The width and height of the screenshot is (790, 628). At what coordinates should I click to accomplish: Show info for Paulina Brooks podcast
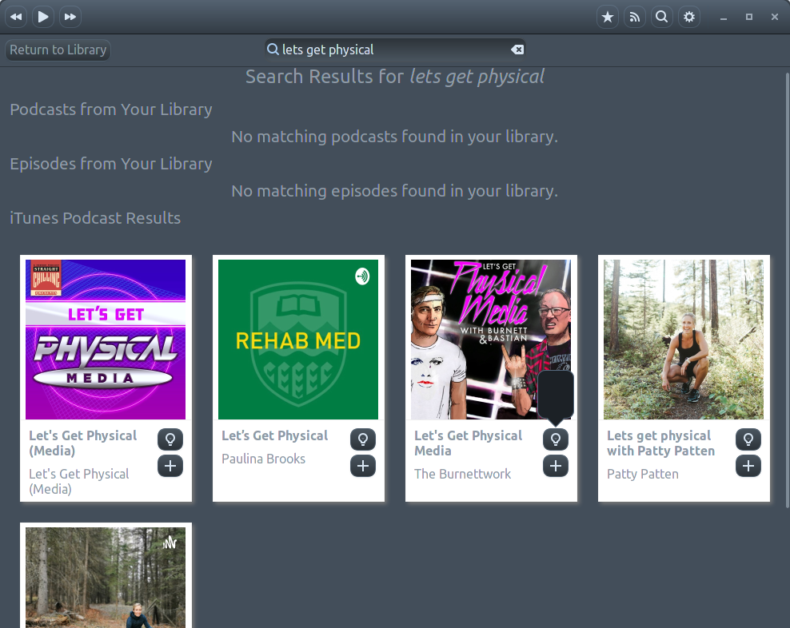[363, 439]
